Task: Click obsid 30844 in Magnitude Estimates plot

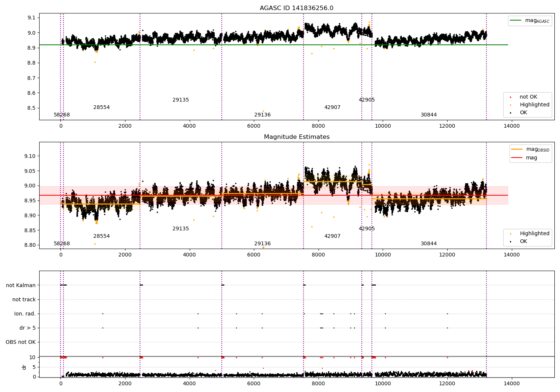Action: click(429, 244)
